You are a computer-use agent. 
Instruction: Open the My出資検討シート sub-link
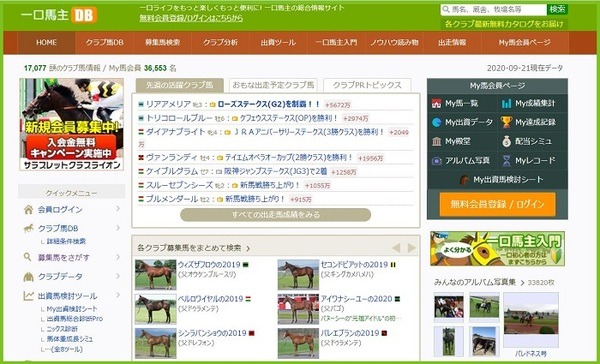(x=72, y=309)
